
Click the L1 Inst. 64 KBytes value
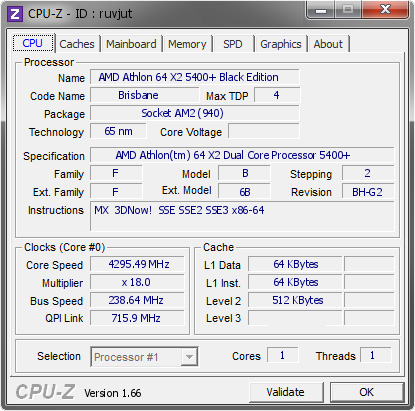pos(295,282)
